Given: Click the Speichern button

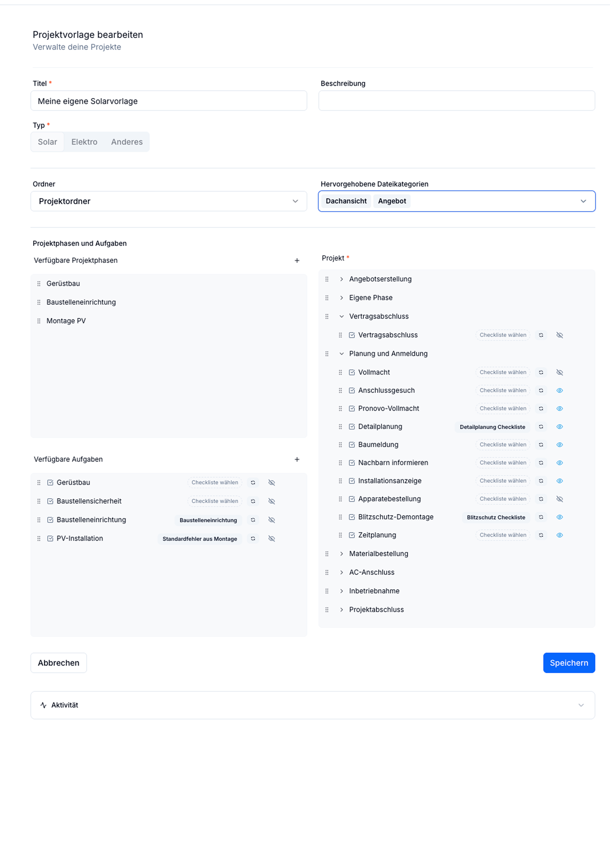Looking at the screenshot, I should pos(569,663).
